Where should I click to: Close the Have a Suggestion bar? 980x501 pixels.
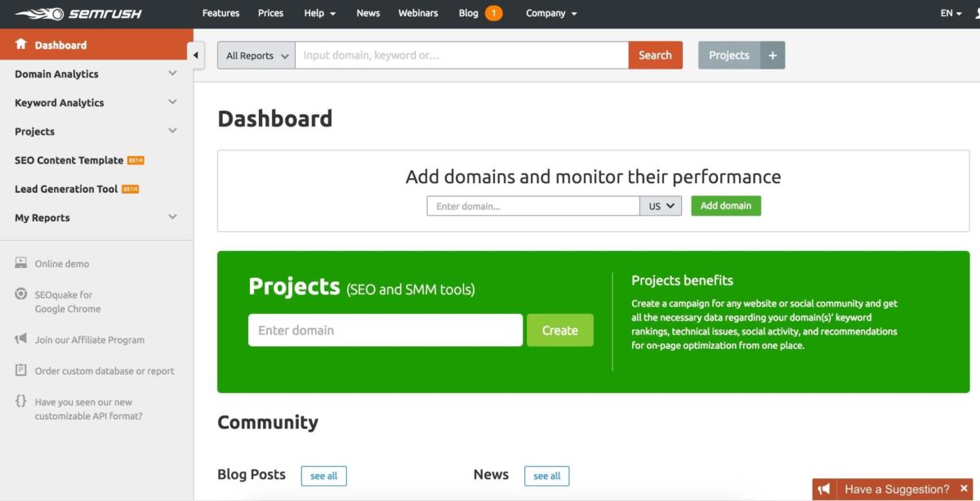click(964, 489)
